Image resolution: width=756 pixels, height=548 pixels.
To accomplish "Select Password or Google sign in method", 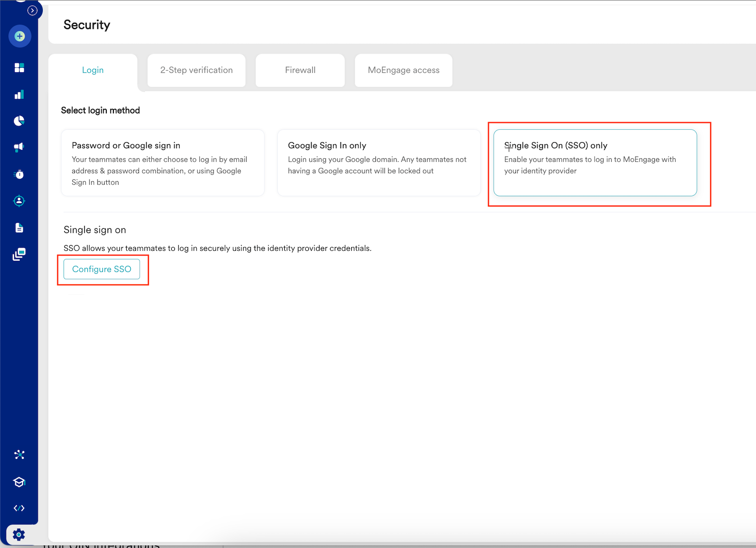I will tap(163, 163).
